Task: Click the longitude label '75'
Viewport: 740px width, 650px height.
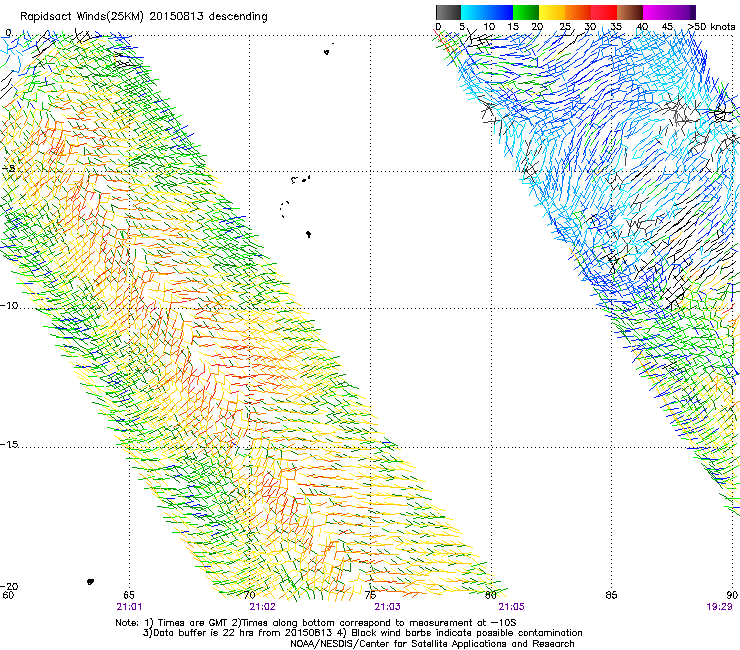Action: pyautogui.click(x=370, y=595)
